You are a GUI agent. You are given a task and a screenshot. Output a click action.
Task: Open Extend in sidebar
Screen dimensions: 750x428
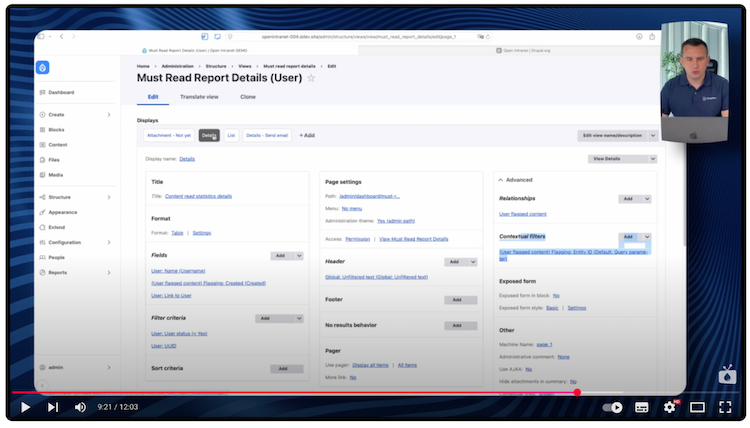56,227
